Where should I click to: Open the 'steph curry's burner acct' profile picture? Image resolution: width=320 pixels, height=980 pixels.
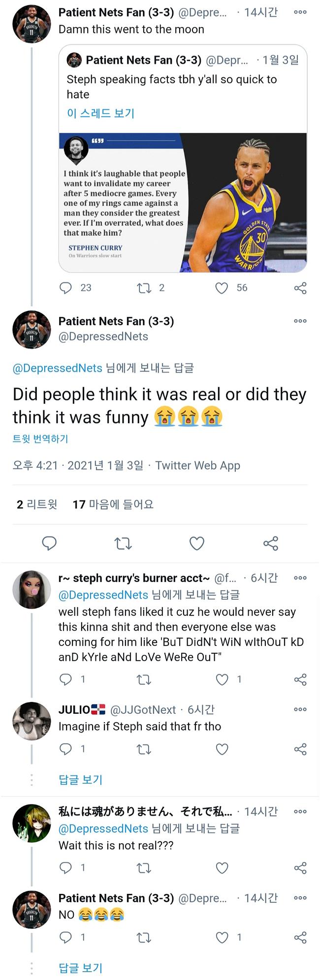tap(32, 590)
